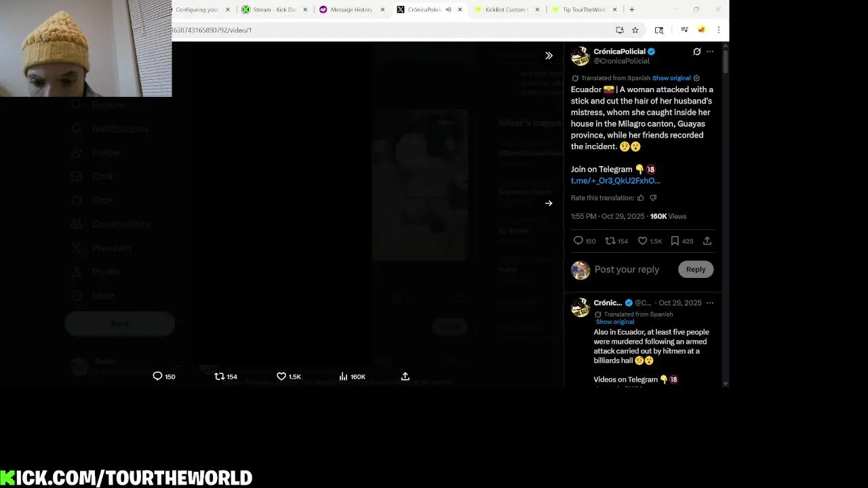Repost using the 154 reposts icon in sidebar
This screenshot has height=488, width=868.
(610, 241)
